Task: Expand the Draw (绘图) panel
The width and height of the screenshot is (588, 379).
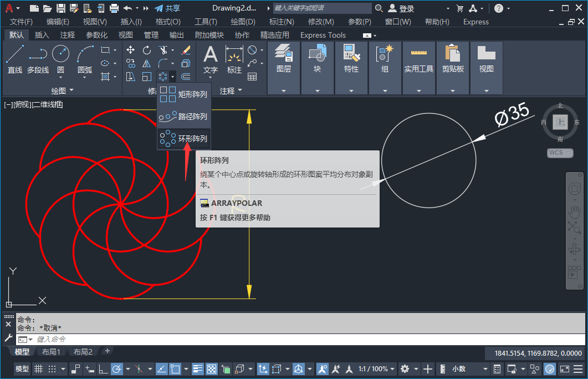Action: [62, 90]
